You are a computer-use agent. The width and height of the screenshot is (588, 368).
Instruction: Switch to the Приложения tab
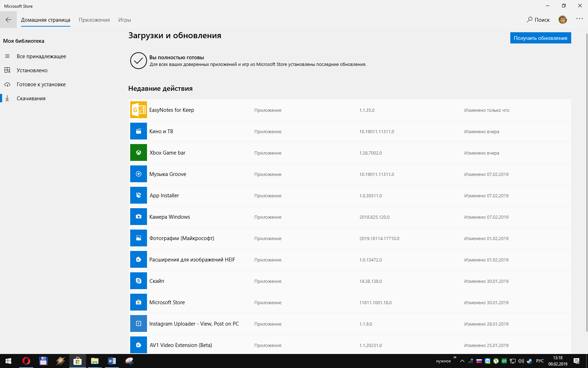click(94, 20)
